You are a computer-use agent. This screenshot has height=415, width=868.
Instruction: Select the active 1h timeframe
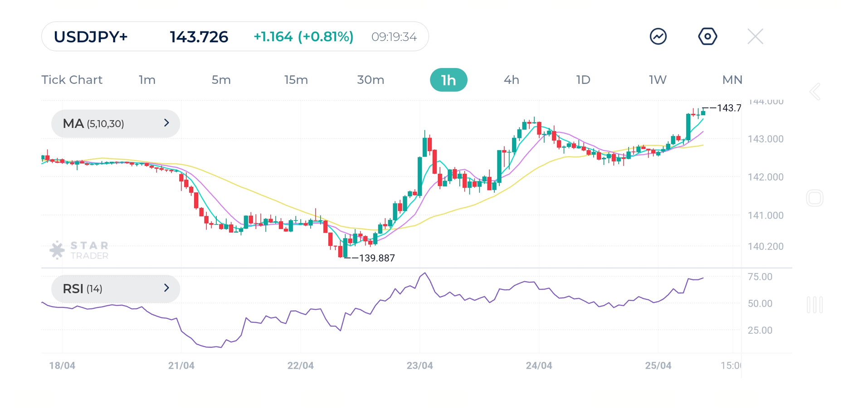[448, 80]
